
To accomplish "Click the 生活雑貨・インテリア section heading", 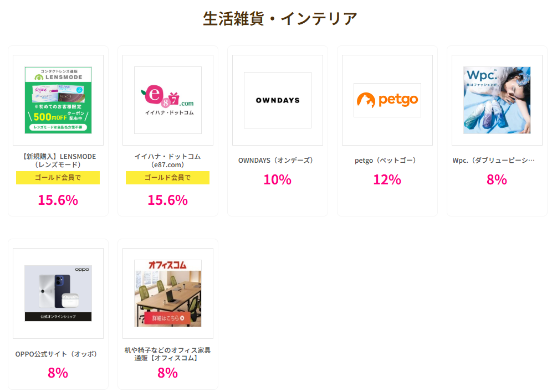I will coord(280,18).
